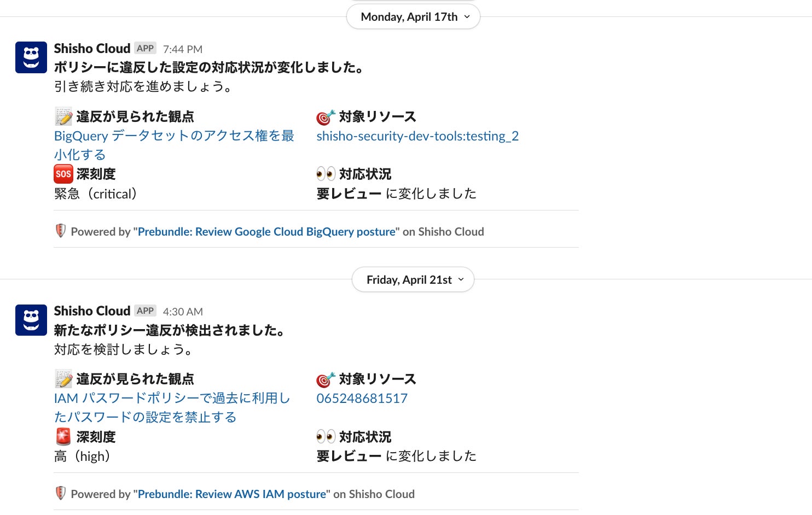Open resource link 065248681517
The height and width of the screenshot is (515, 812).
362,399
